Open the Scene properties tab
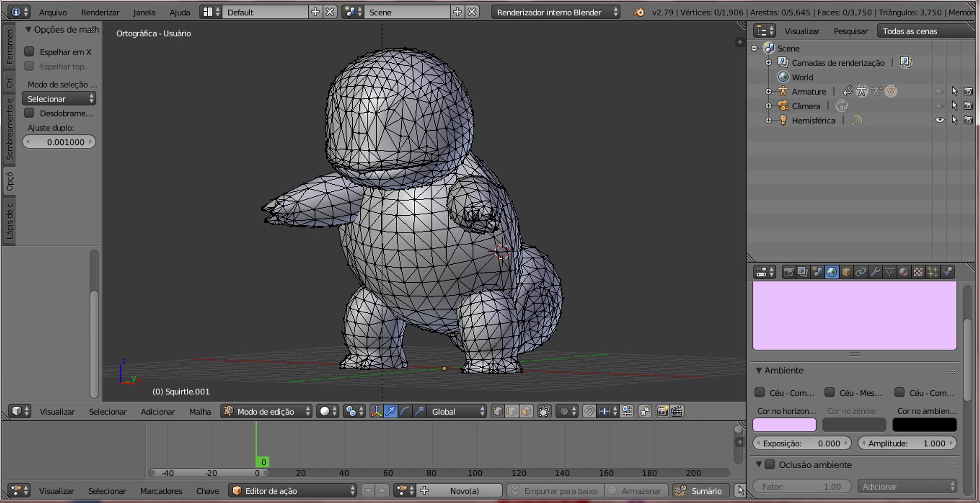The image size is (980, 503). 817,272
